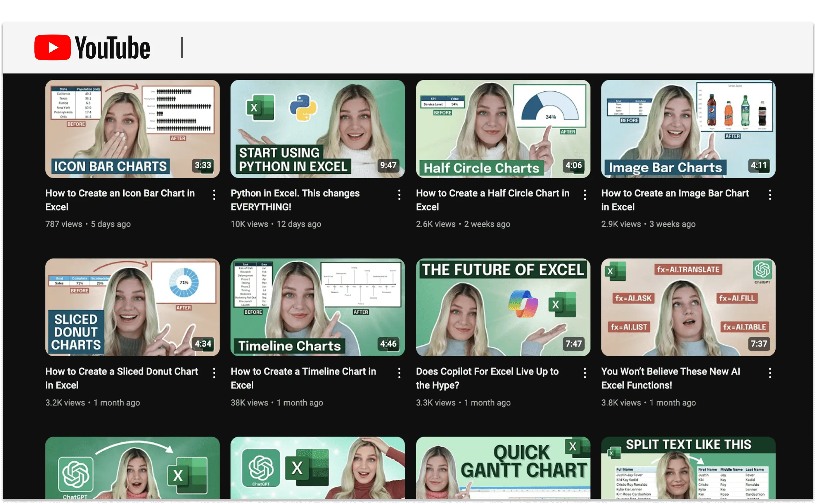Open the Split Text Like This thumbnail
The width and height of the screenshot is (816, 504).
click(x=689, y=468)
